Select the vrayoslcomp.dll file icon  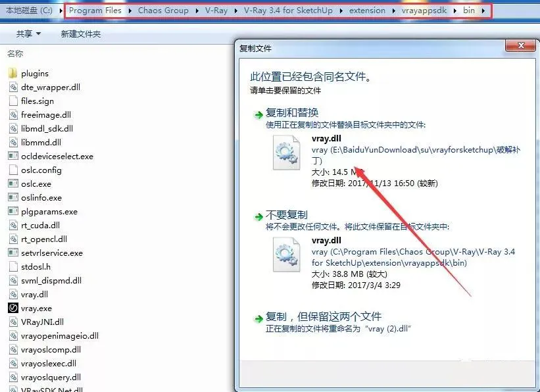click(x=13, y=350)
